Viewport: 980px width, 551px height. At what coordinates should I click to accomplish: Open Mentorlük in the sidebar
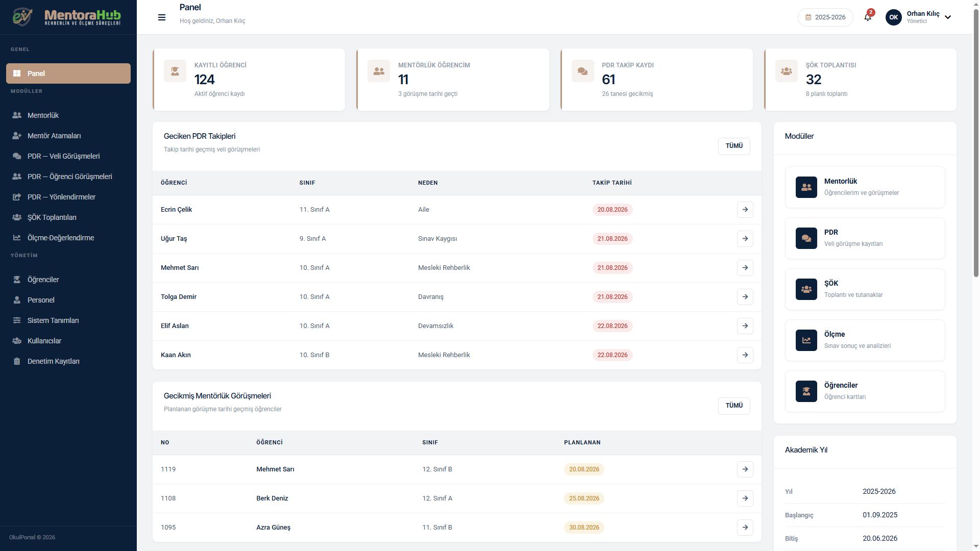(68, 115)
